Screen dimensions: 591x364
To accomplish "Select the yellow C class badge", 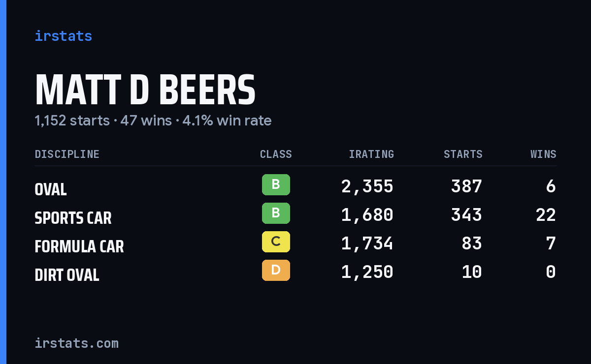I will 276,242.
